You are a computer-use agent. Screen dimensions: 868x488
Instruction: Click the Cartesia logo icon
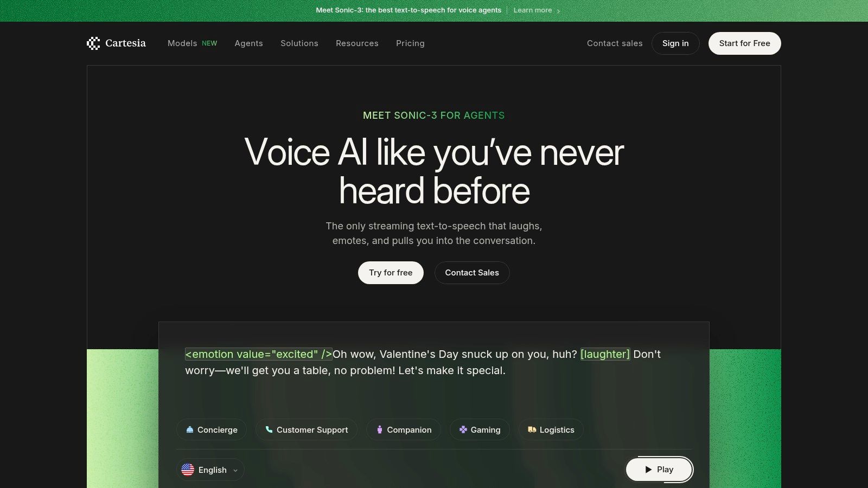click(93, 43)
